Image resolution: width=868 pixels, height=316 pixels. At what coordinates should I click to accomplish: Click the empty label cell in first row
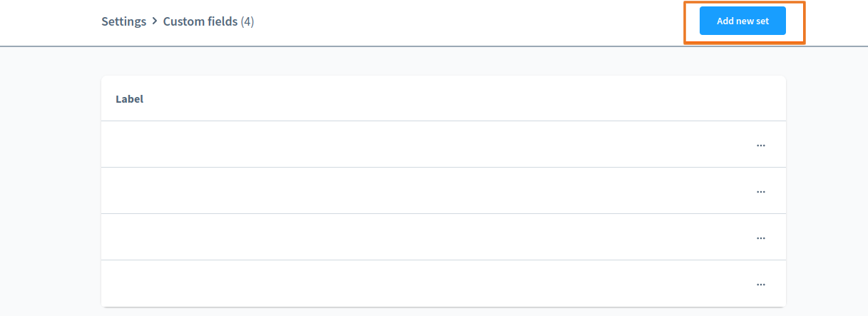[214, 144]
